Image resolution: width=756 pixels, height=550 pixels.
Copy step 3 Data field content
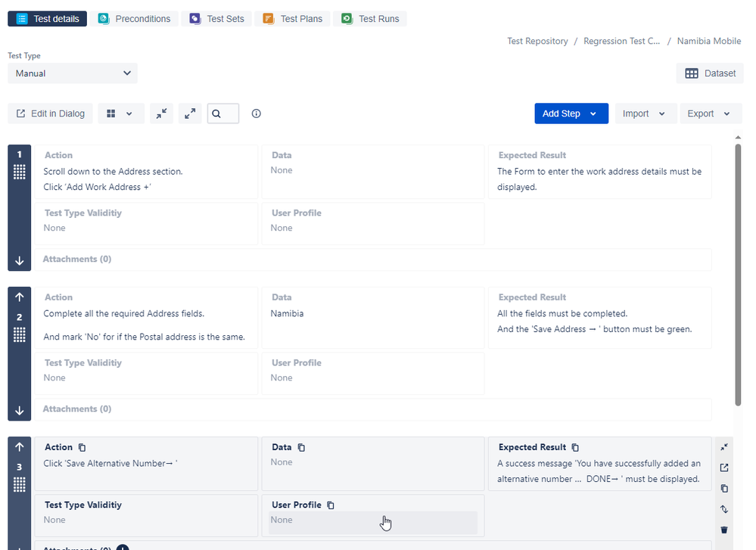[x=301, y=447]
